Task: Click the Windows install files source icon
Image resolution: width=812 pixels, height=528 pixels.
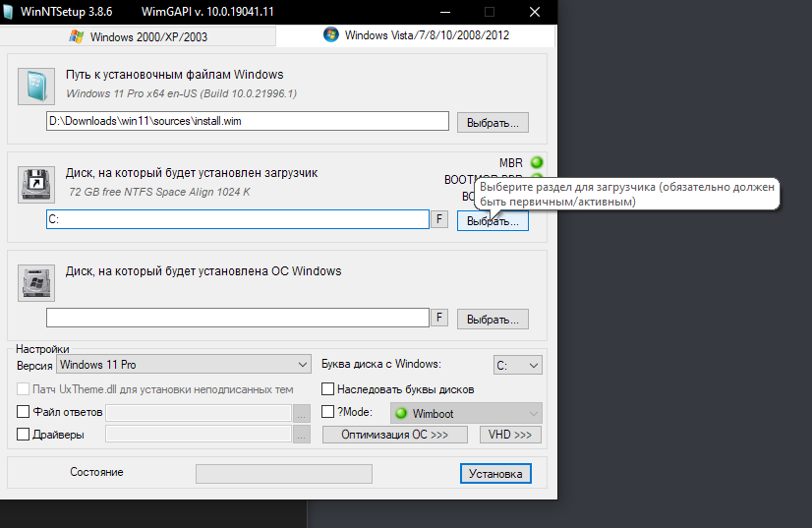Action: pyautogui.click(x=36, y=87)
